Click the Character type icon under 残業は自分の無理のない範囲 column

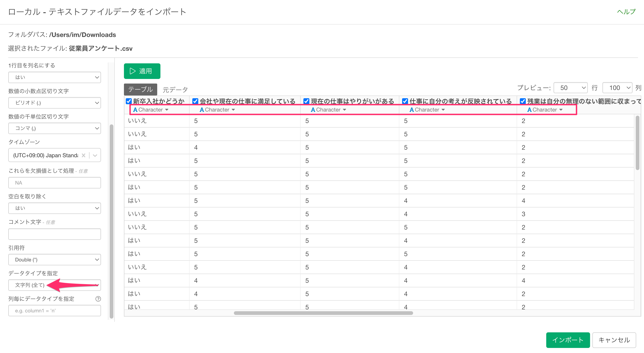[x=529, y=110]
